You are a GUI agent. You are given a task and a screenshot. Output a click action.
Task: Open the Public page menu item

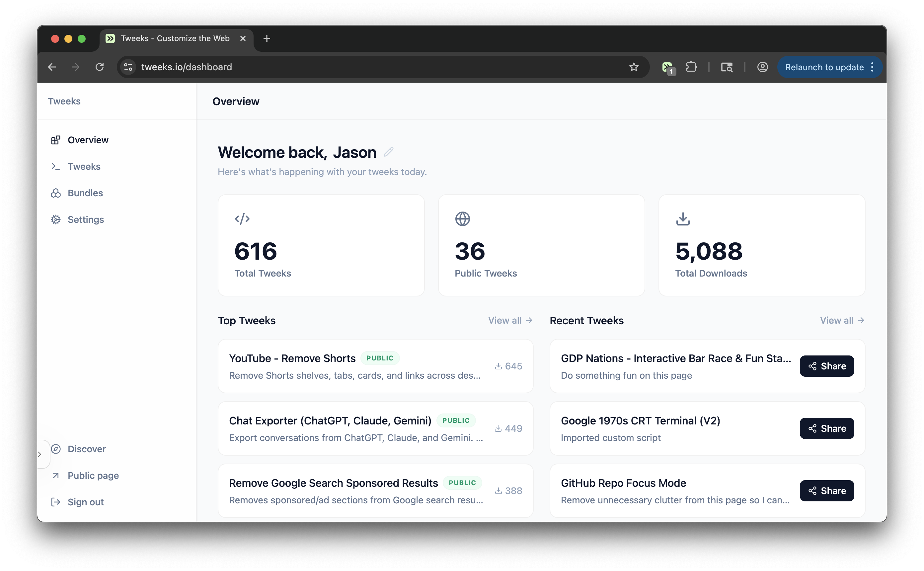[x=93, y=476]
